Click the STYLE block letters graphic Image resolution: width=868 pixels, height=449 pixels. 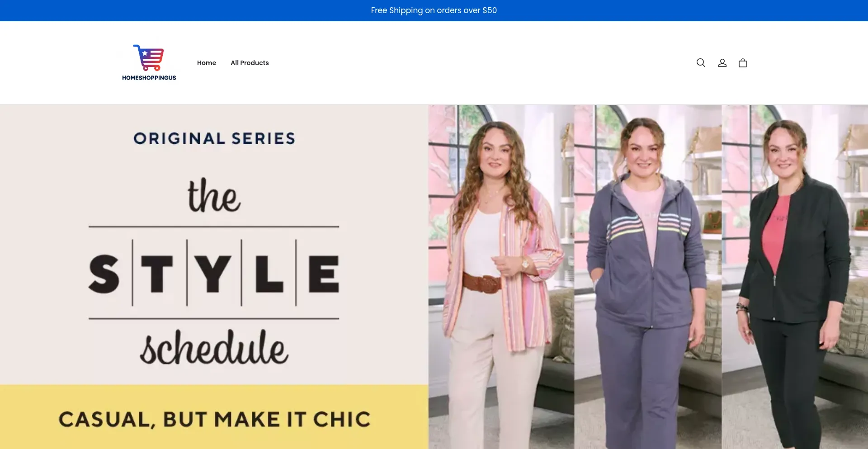tap(214, 273)
